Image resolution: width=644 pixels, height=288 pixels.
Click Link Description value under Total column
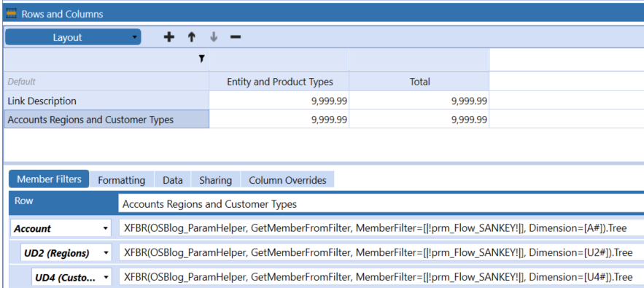pyautogui.click(x=419, y=101)
